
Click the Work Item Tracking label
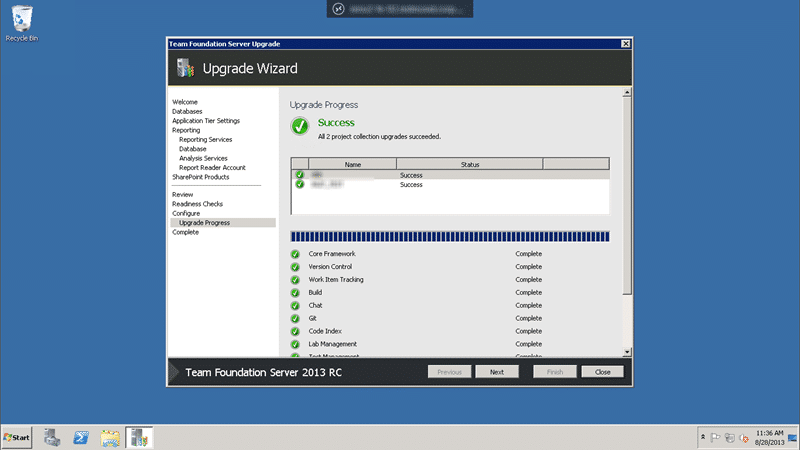coord(336,280)
